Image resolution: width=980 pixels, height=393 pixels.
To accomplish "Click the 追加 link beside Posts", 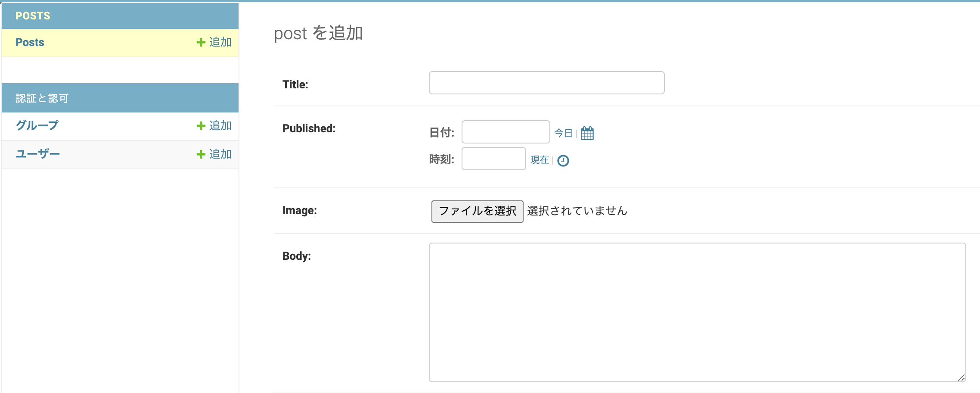I will [214, 42].
